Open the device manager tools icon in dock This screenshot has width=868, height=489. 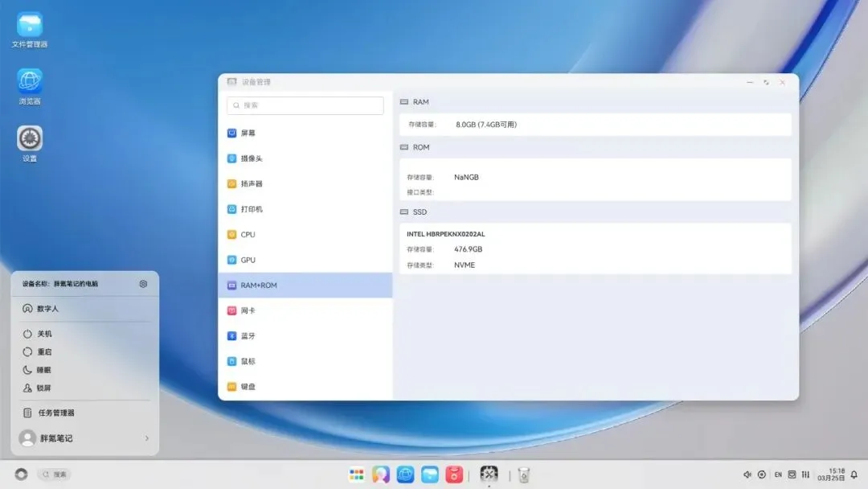[x=489, y=474]
